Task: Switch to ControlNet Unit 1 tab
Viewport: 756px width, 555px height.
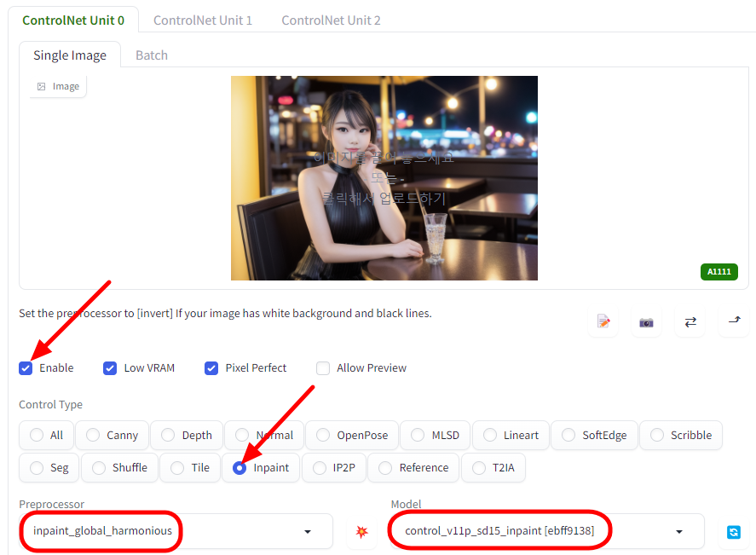Action: (203, 20)
